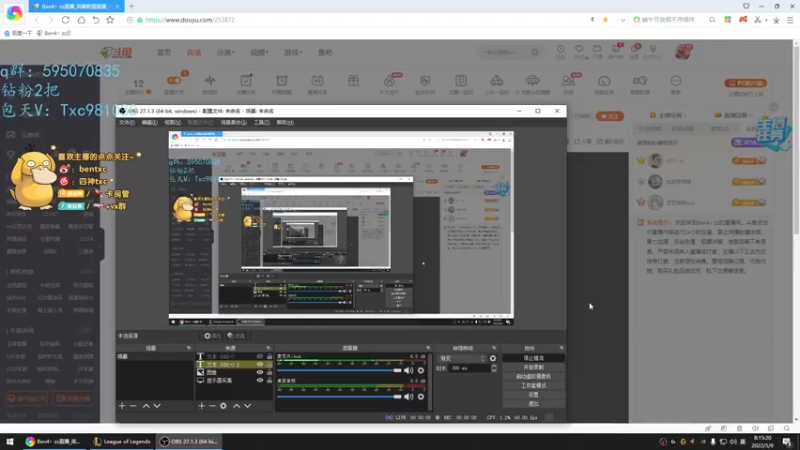Open the gift box icon in Douyu toolbar
This screenshot has height=450, width=800.
tap(353, 81)
